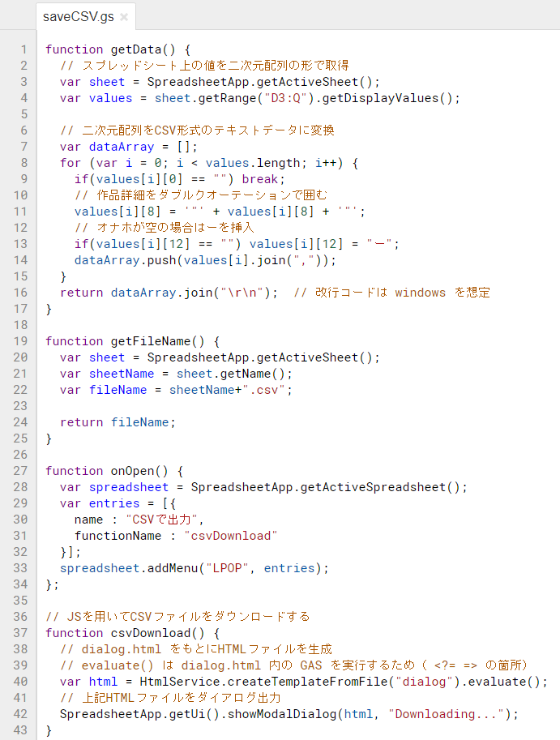This screenshot has height=740, width=560.
Task: Click the break keyword on line 9
Action: (260, 179)
